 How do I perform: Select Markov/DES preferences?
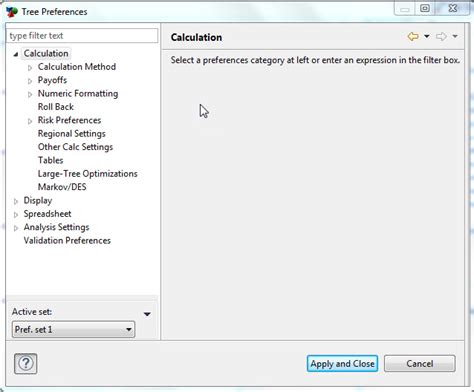coord(62,187)
